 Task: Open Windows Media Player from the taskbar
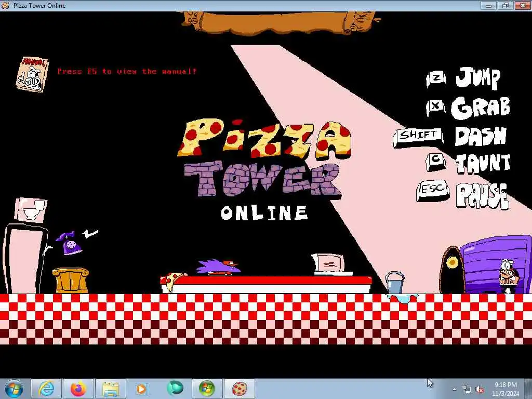coord(142,389)
